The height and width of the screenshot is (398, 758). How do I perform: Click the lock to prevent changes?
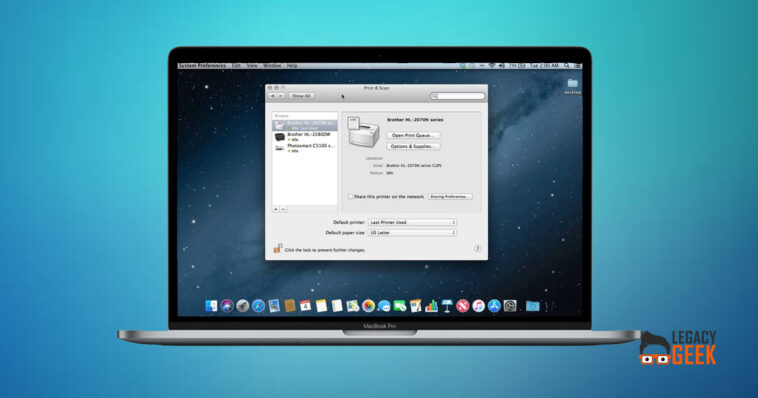(x=277, y=249)
